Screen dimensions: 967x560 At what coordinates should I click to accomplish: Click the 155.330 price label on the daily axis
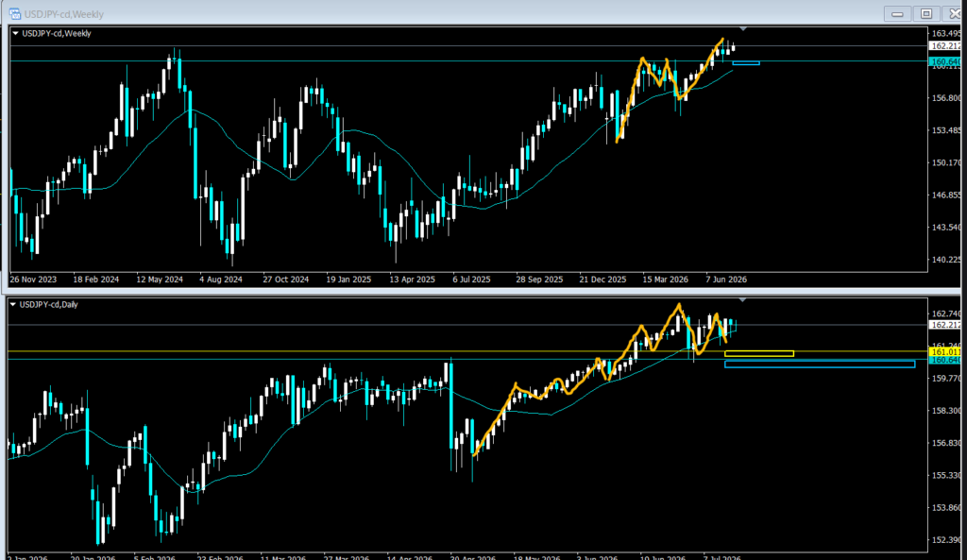coord(945,476)
